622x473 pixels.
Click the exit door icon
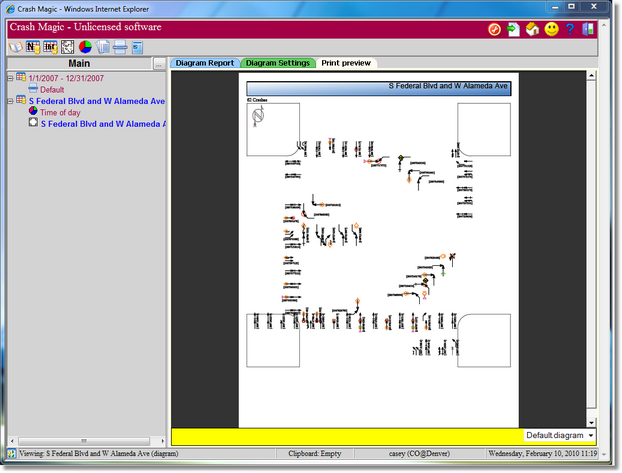587,29
